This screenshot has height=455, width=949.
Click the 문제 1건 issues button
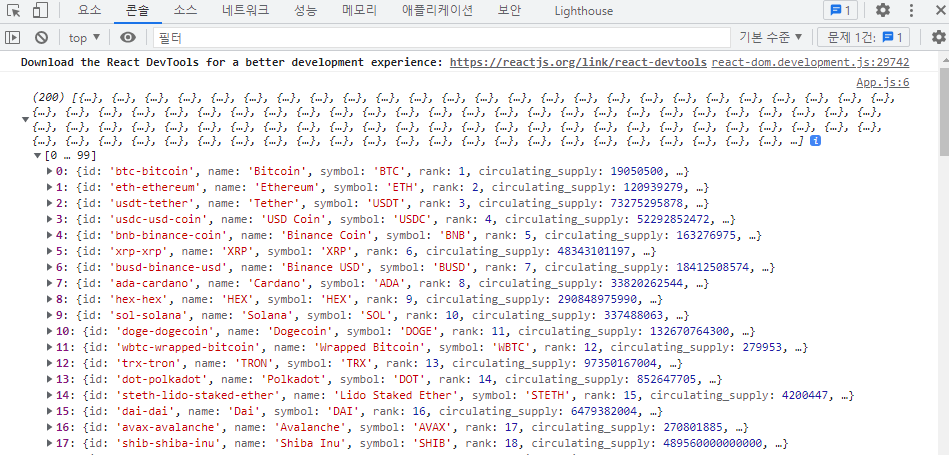click(863, 38)
